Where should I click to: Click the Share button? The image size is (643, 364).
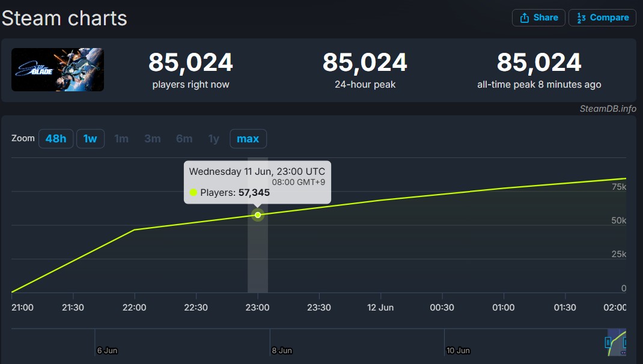pos(538,17)
